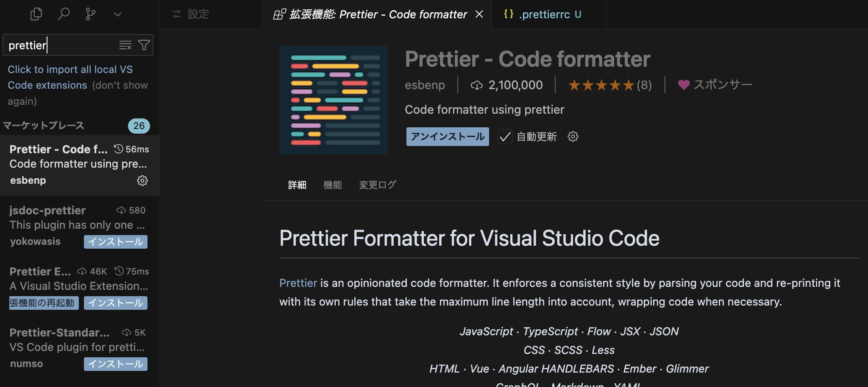Click activation time icon showing 56ms
Viewport: 868px width, 387px height.
click(x=119, y=149)
